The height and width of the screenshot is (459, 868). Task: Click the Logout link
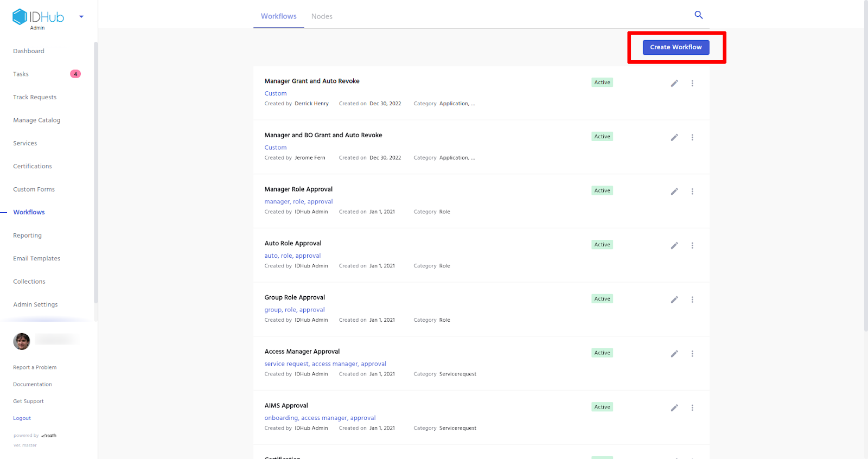pos(22,418)
